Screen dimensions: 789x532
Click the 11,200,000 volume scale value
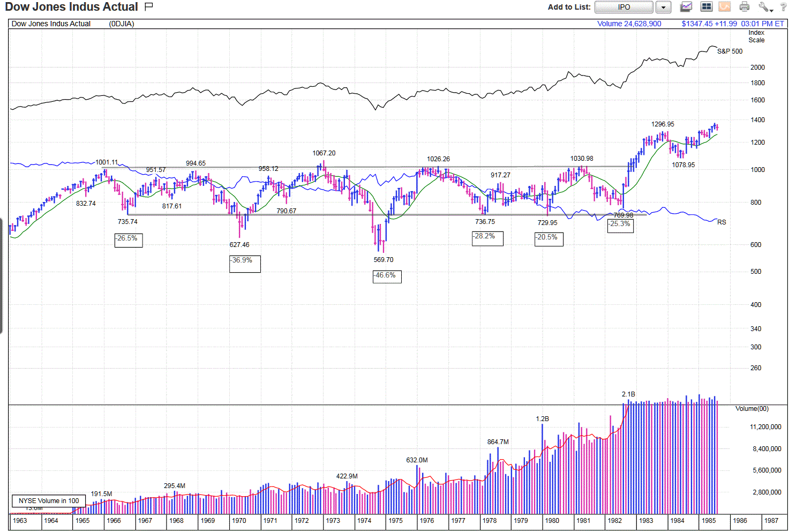click(x=766, y=427)
